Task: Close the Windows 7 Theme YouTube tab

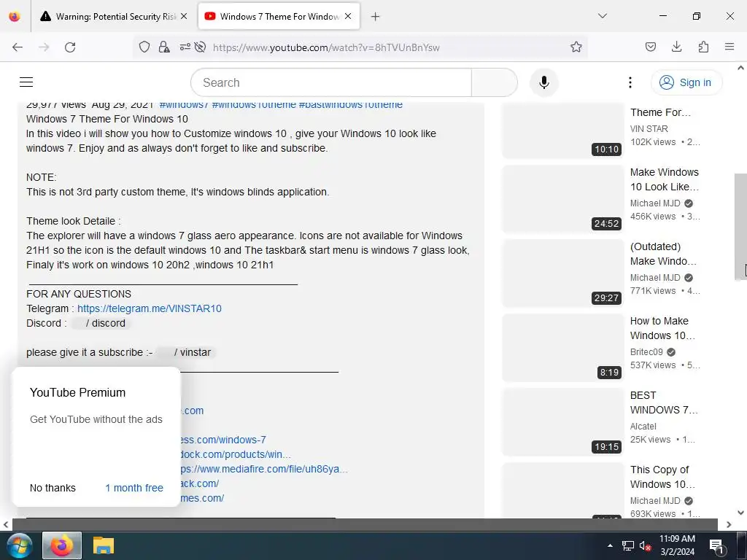Action: [x=348, y=16]
